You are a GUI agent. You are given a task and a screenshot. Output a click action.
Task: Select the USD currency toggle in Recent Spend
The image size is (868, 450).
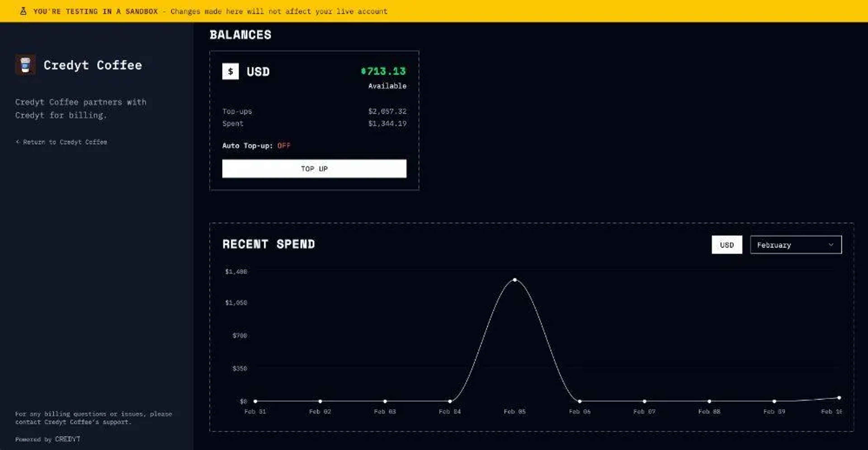pos(726,245)
